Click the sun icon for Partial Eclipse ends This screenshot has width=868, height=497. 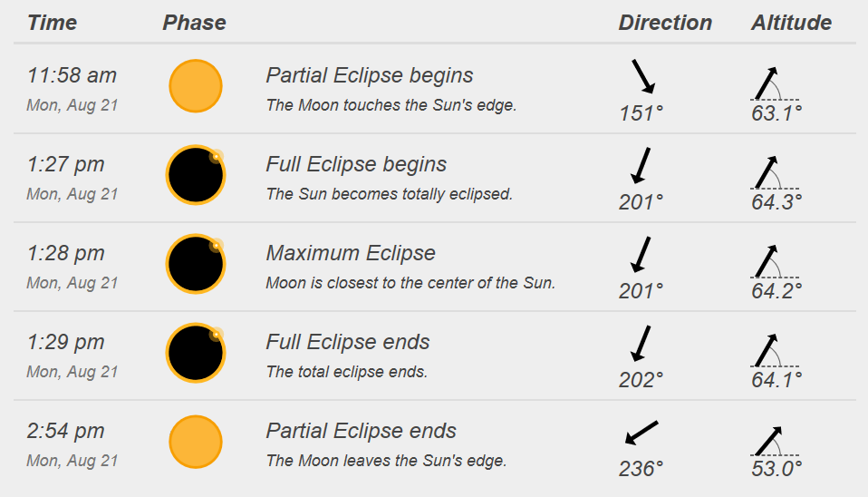pyautogui.click(x=196, y=443)
